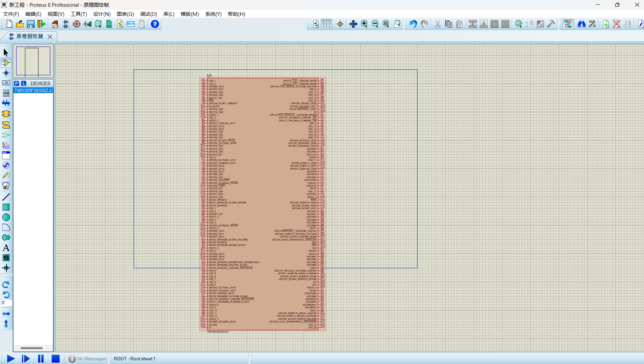Activate Component Mode tool
Image resolution: width=644 pixels, height=364 pixels.
coord(6,63)
